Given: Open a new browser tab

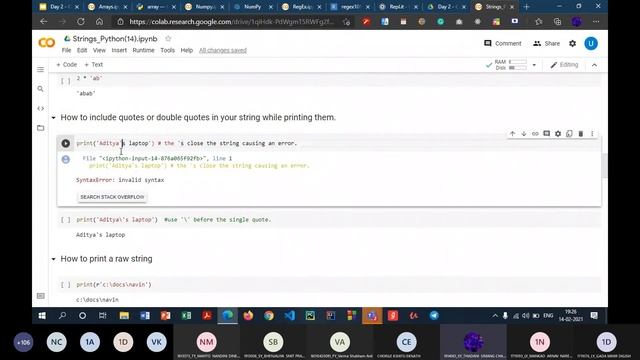Looking at the screenshot, I should tap(527, 7).
